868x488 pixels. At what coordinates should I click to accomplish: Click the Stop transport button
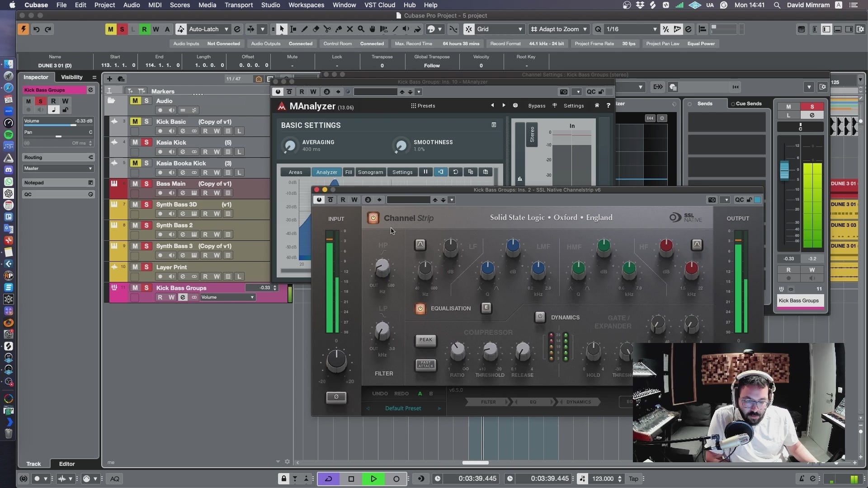(x=351, y=479)
